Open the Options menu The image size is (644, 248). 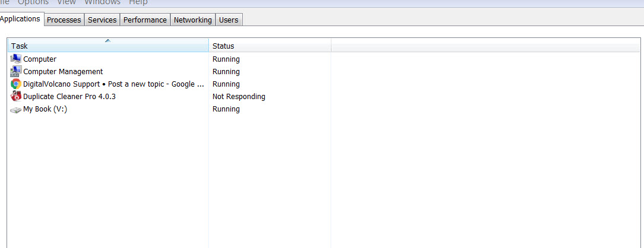[33, 2]
